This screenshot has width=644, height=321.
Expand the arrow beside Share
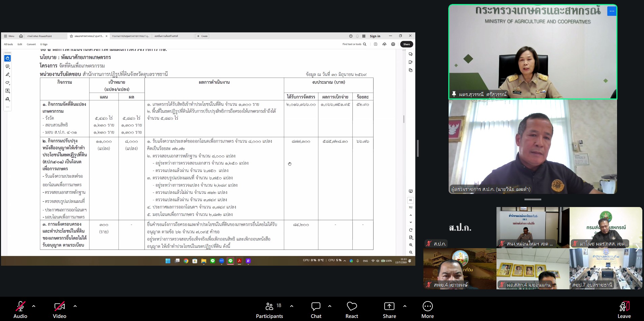click(405, 306)
